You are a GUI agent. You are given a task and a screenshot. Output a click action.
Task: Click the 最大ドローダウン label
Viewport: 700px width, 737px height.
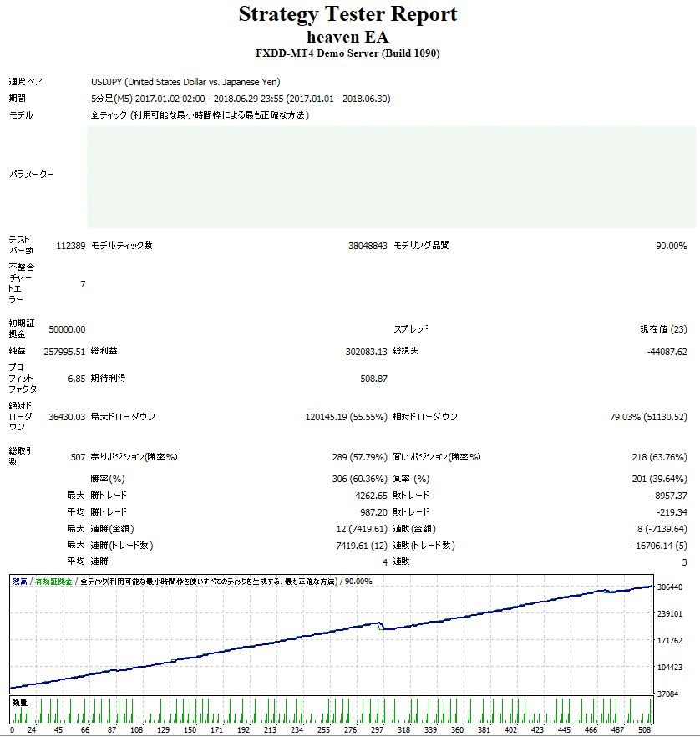point(123,417)
